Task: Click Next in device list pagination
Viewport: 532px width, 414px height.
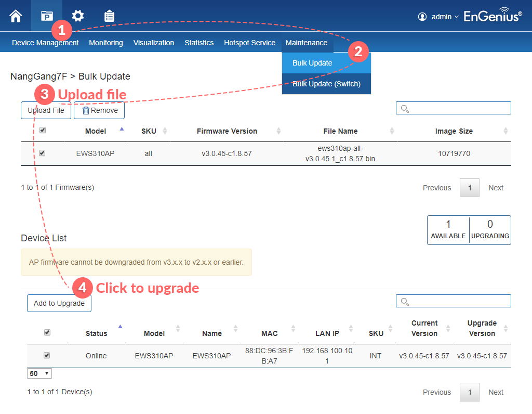Action: click(x=496, y=392)
